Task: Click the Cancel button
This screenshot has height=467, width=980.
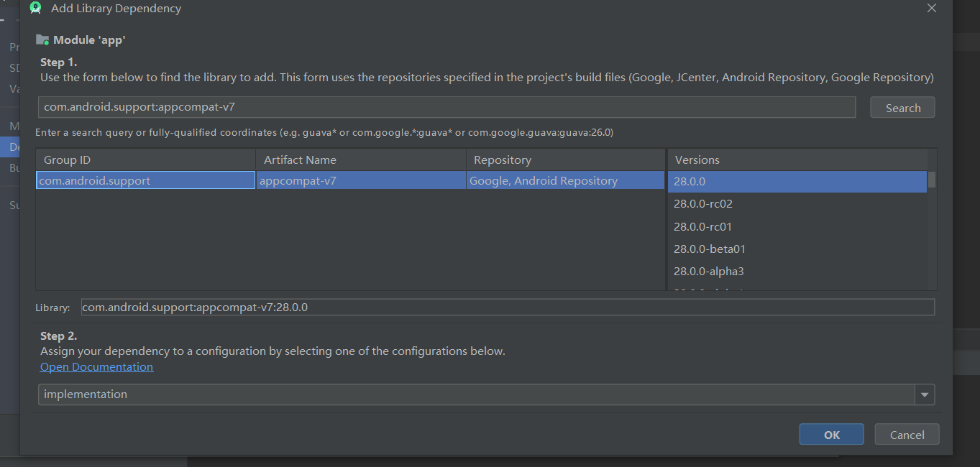Action: (907, 435)
